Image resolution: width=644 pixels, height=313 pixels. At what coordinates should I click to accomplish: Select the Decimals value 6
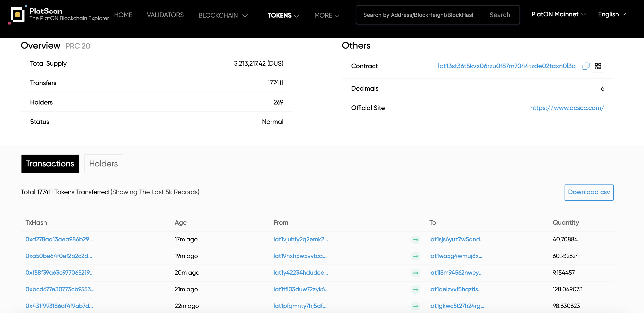point(602,88)
